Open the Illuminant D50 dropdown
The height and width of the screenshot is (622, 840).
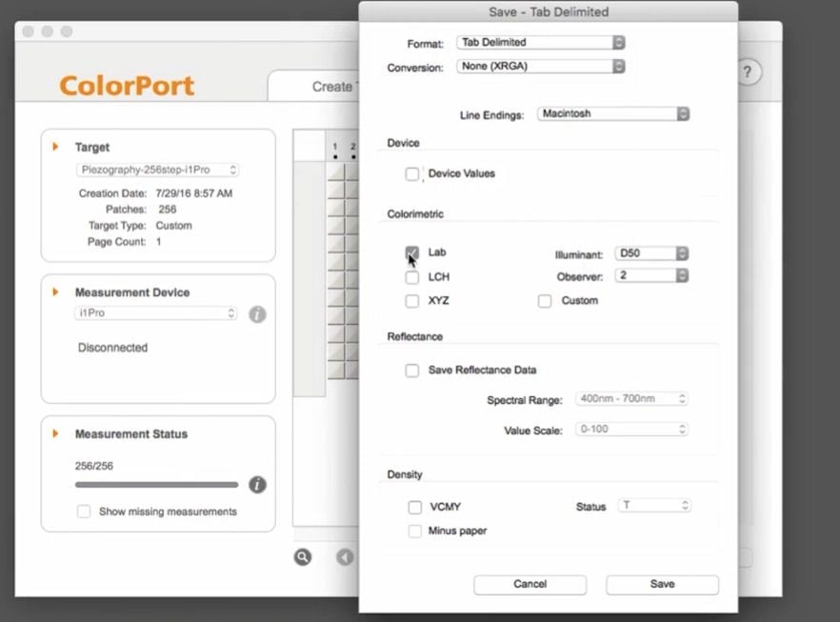(x=651, y=254)
